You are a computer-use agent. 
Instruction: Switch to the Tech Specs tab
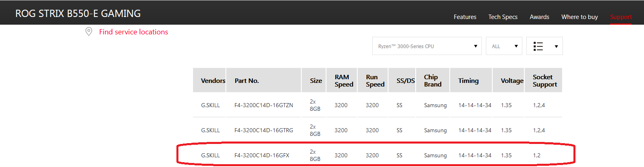pos(503,17)
